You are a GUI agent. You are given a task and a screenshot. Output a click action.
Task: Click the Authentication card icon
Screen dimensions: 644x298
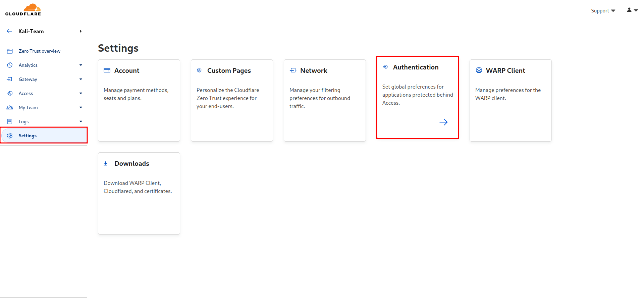(385, 67)
